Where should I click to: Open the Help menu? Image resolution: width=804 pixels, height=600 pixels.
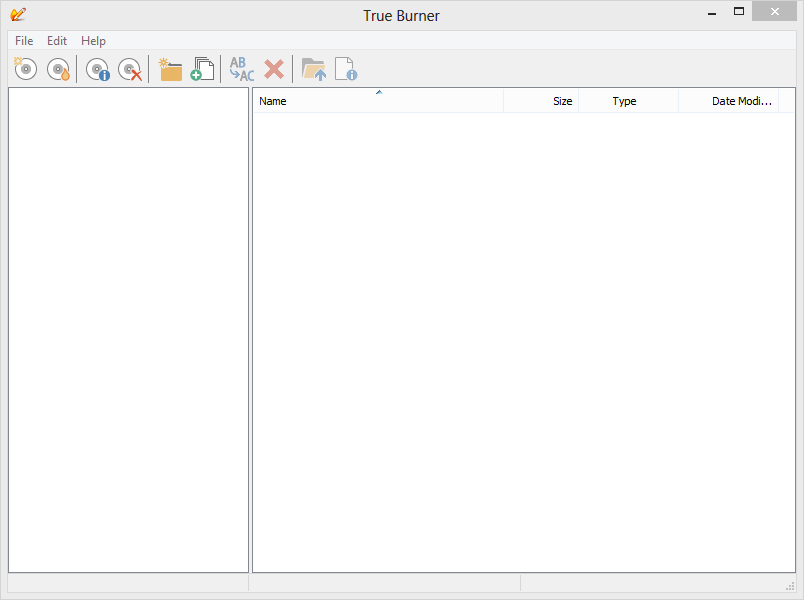click(93, 41)
